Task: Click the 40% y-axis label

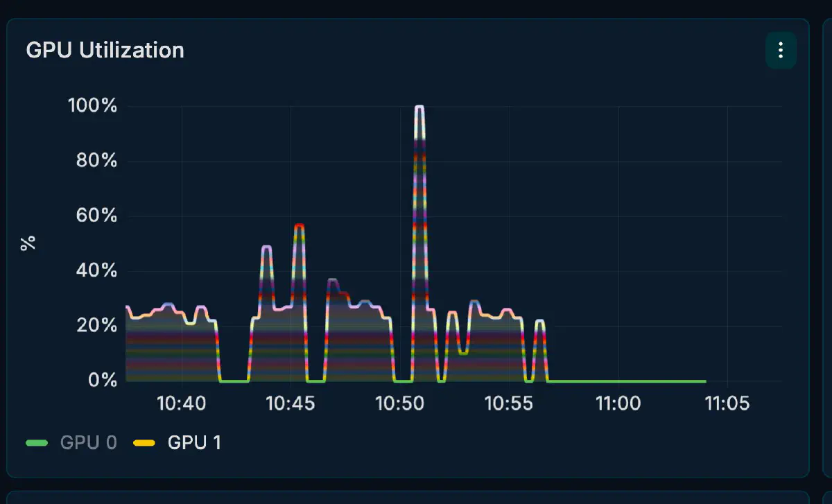Action: [x=96, y=270]
